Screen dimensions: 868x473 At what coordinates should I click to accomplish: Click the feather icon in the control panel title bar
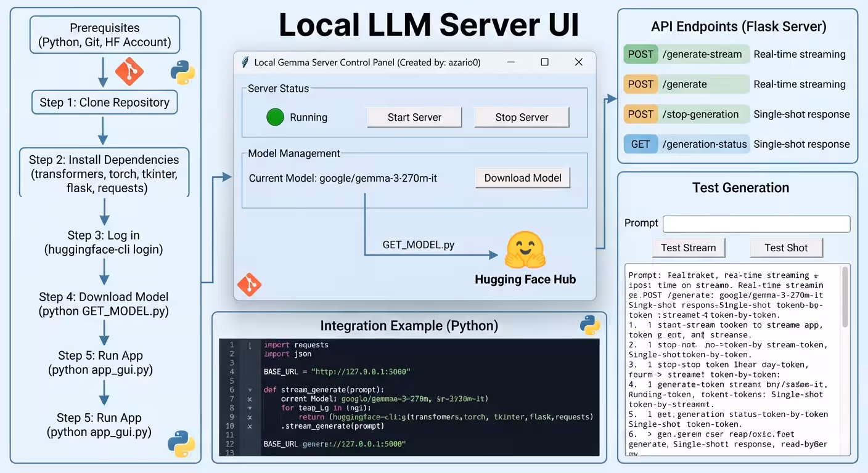pyautogui.click(x=245, y=62)
